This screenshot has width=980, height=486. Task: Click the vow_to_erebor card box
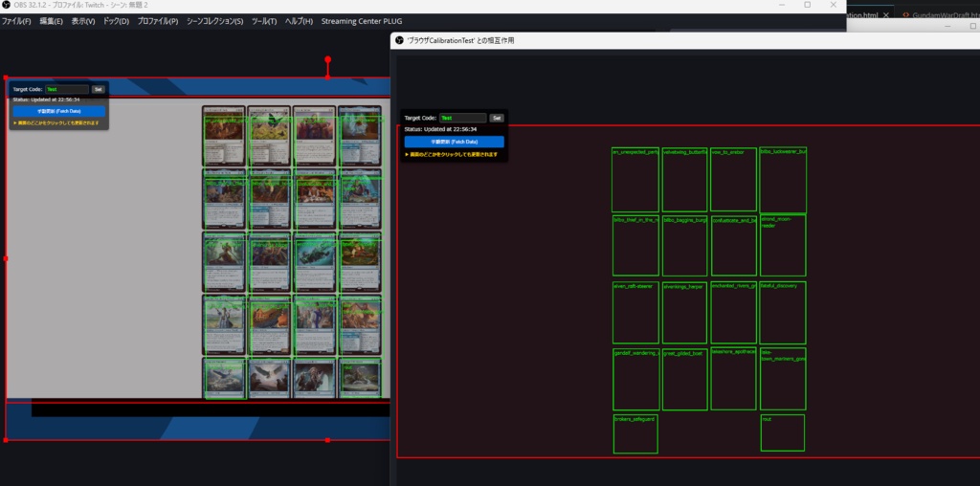[x=733, y=180]
